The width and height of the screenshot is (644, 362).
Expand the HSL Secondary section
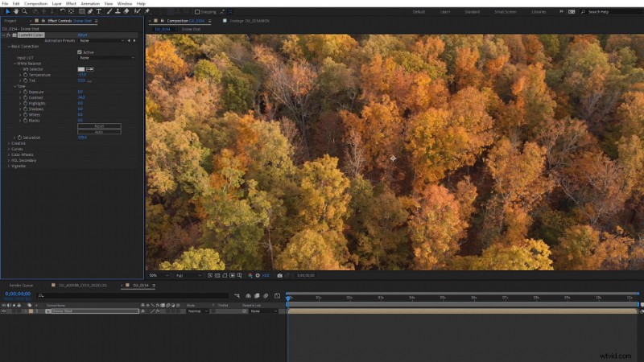click(x=9, y=160)
